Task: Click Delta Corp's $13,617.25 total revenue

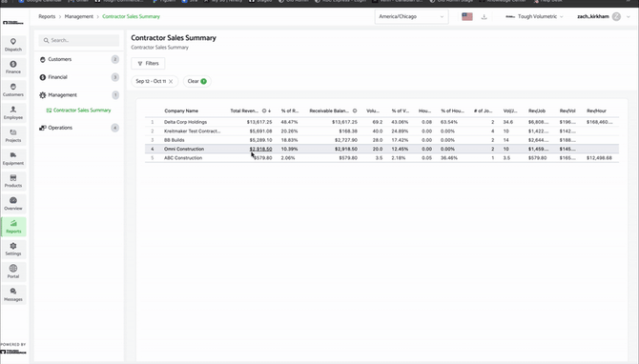Action: coord(259,122)
